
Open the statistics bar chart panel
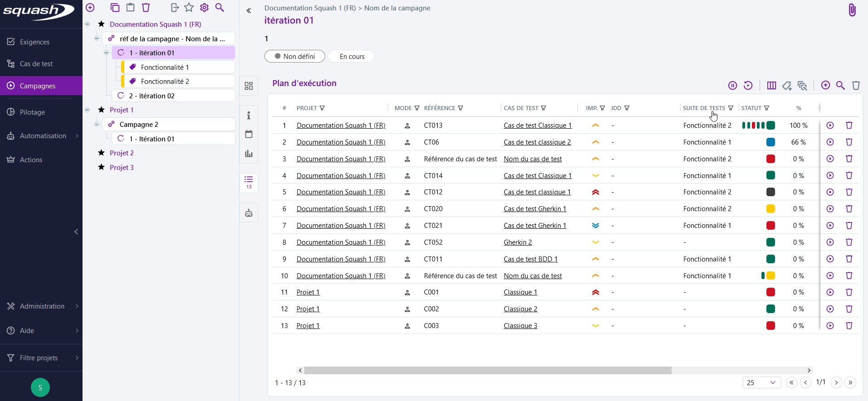(x=249, y=154)
